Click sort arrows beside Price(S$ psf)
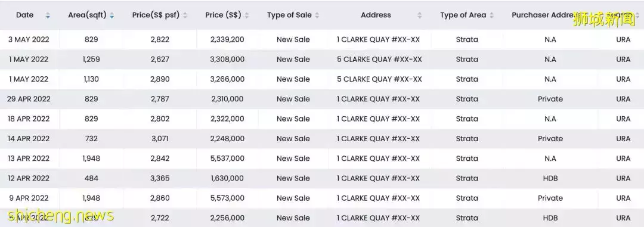The image size is (644, 227). click(185, 15)
